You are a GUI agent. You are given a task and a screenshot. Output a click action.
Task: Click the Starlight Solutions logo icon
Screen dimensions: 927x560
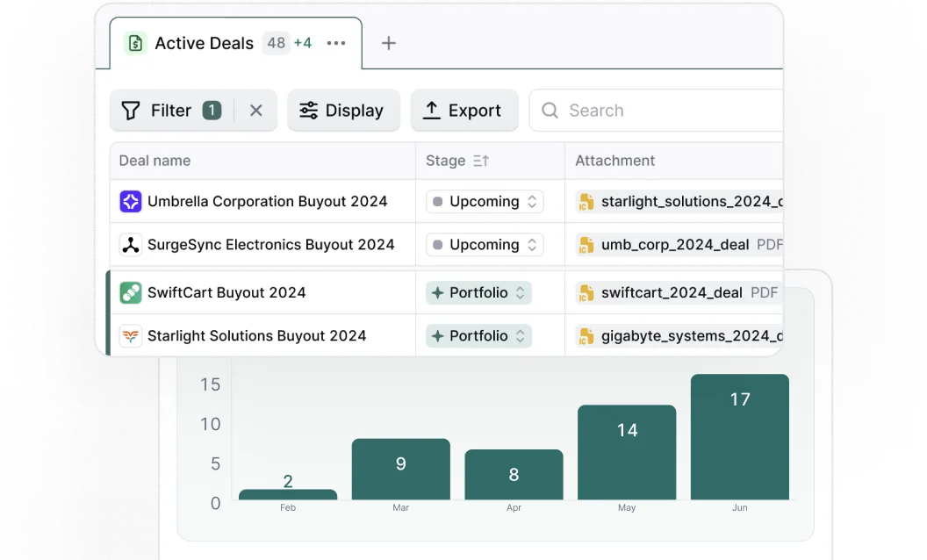pos(130,335)
